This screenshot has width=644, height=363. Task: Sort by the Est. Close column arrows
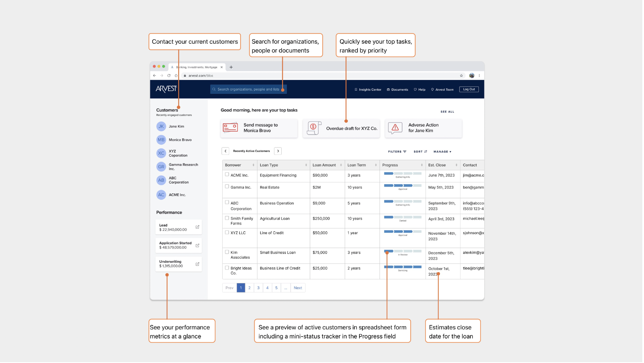point(457,165)
